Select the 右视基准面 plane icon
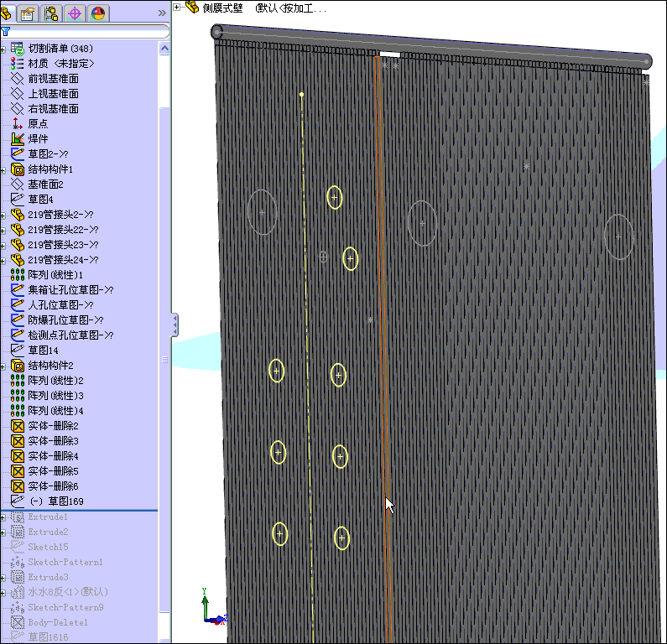Image resolution: width=667 pixels, height=644 pixels. pos(18,109)
